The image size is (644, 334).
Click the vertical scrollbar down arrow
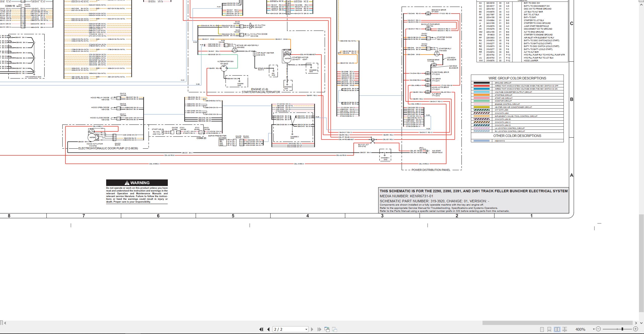pos(641,323)
